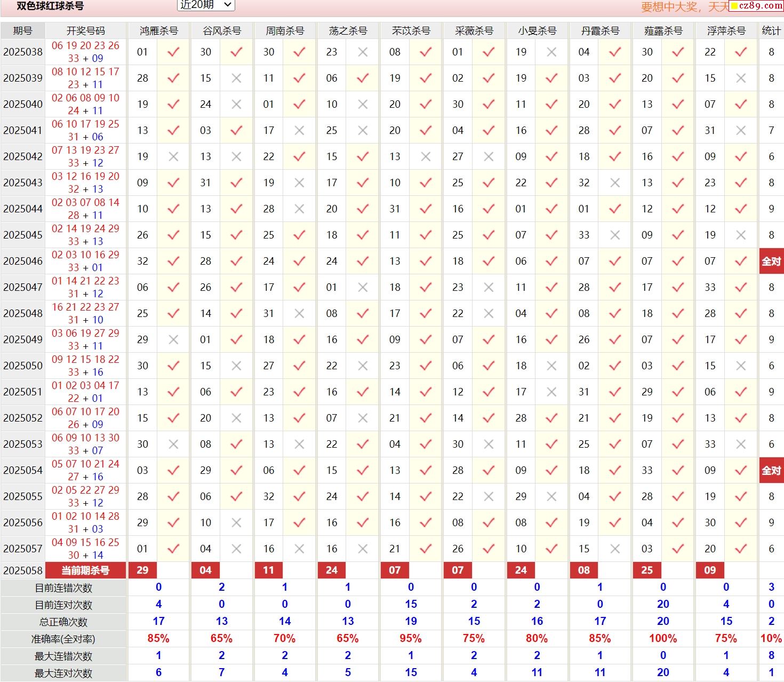This screenshot has width=784, height=682.
Task: Click the cross mark for 荡之杀号 in period 2025038
Action: [x=363, y=52]
